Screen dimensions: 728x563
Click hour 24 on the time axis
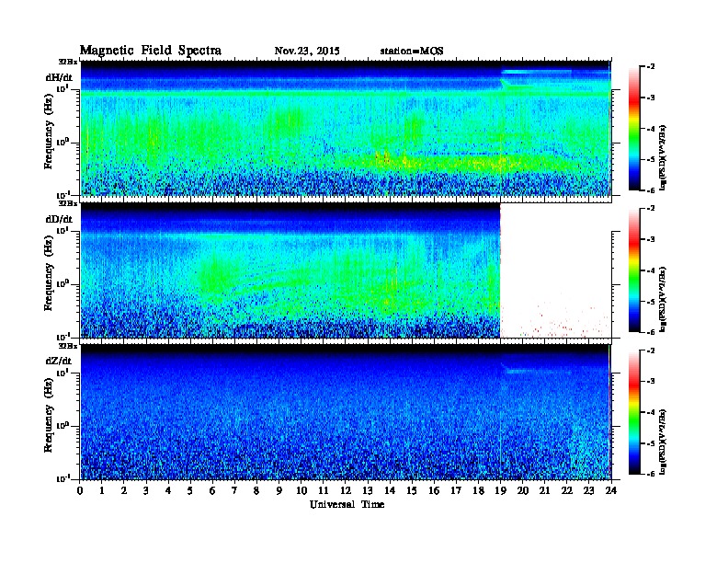(x=611, y=491)
